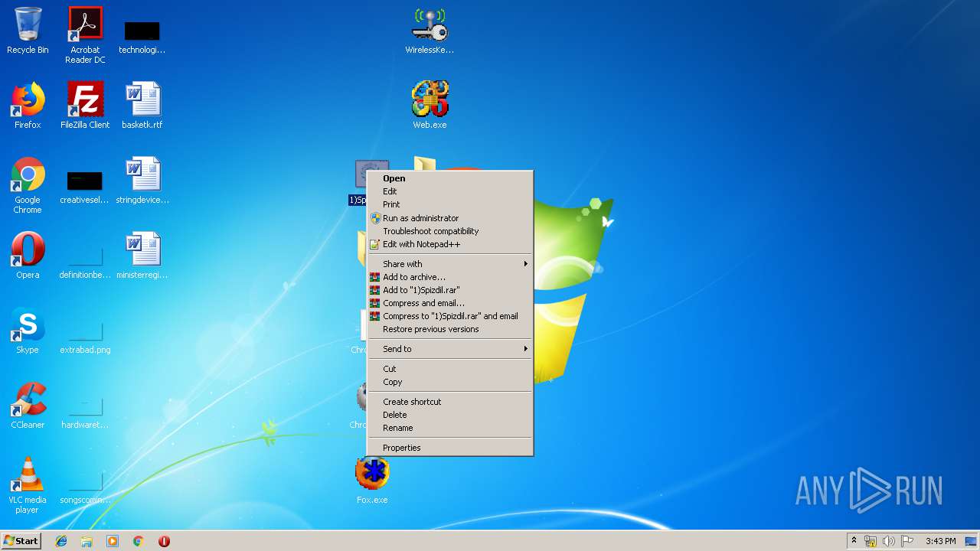
Task: Select the Skype desktop shortcut
Action: pos(28,331)
